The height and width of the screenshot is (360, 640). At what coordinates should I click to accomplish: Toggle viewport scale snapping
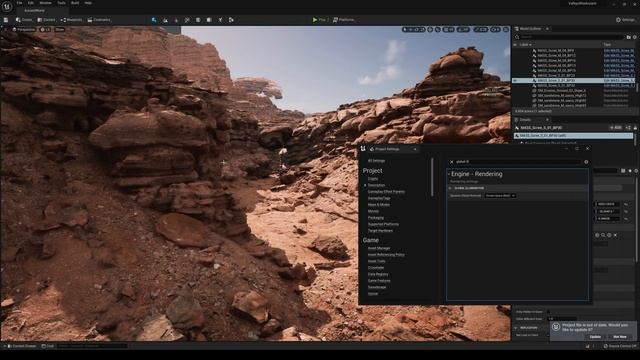(x=480, y=30)
